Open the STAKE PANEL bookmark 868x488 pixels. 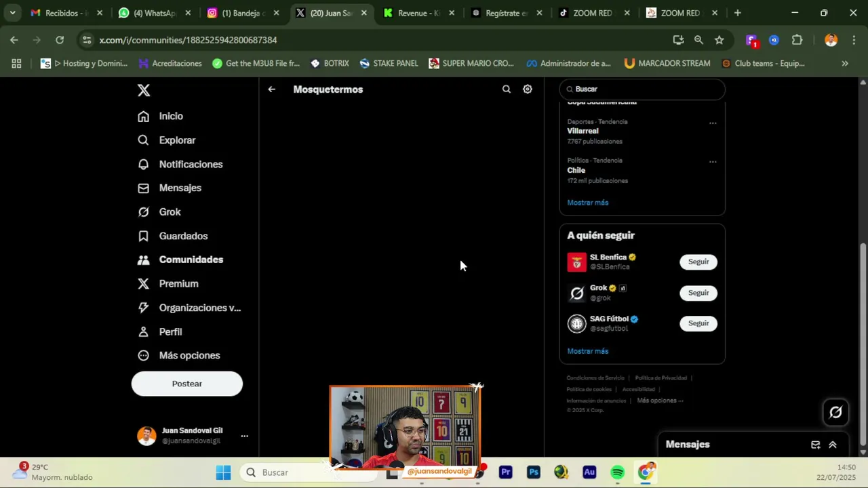click(389, 64)
